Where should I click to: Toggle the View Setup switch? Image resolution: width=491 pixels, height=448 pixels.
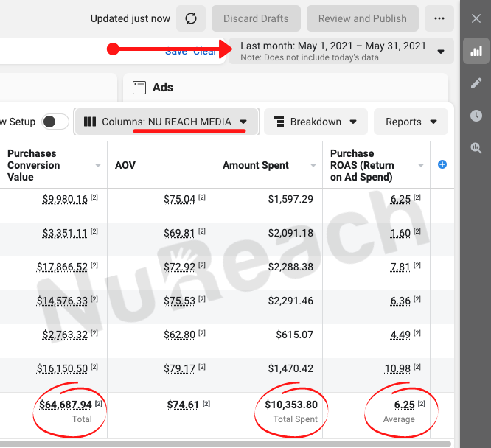coord(55,122)
